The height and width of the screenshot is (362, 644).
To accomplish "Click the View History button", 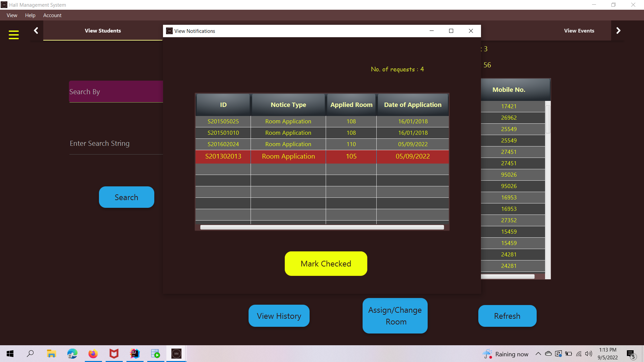I will 279,315.
